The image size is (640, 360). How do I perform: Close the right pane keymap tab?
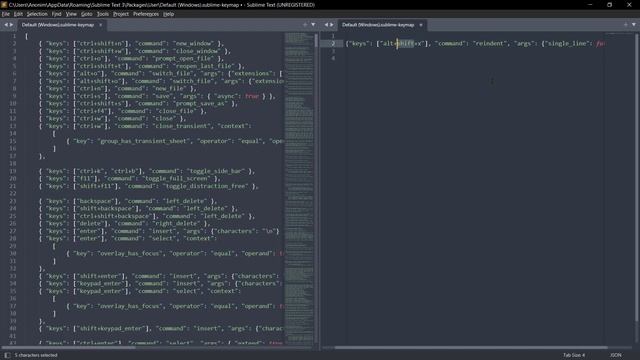coord(421,25)
